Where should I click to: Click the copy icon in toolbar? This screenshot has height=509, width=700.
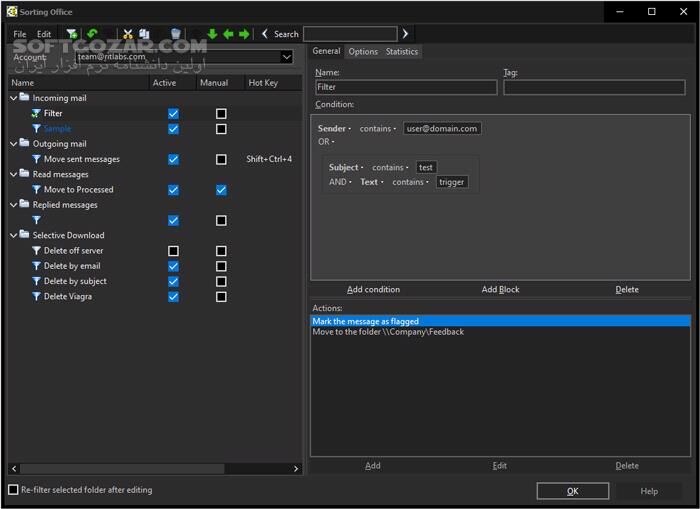coord(145,34)
